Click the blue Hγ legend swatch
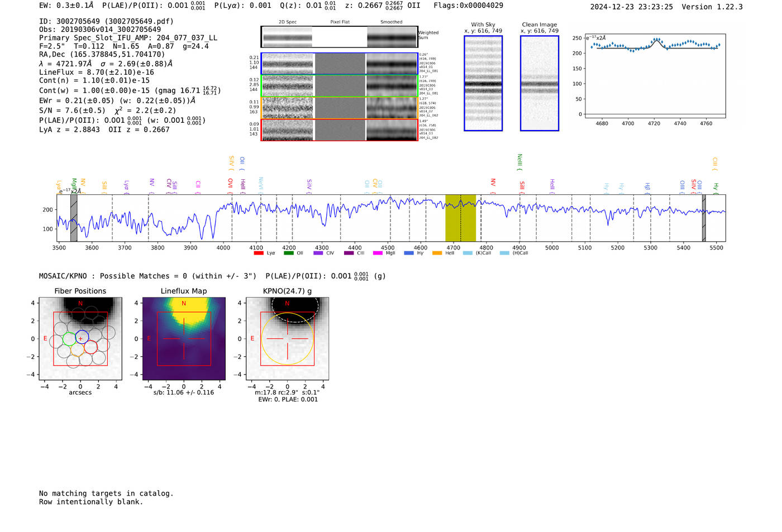 click(x=409, y=253)
